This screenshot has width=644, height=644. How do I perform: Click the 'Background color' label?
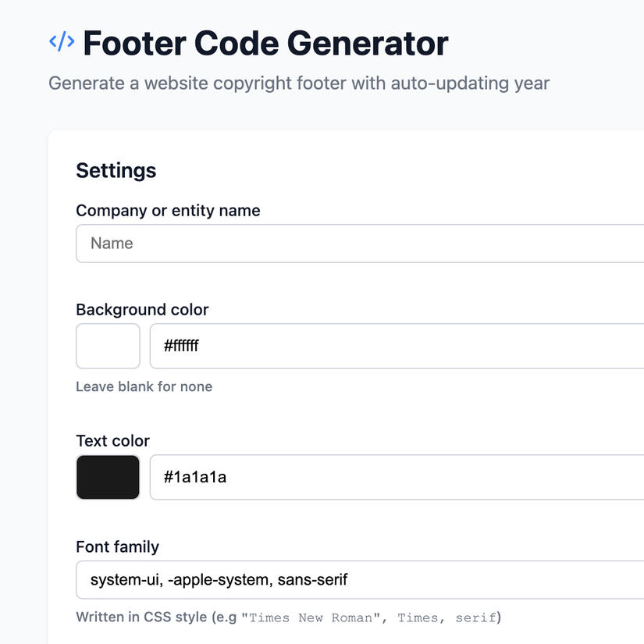tap(142, 309)
